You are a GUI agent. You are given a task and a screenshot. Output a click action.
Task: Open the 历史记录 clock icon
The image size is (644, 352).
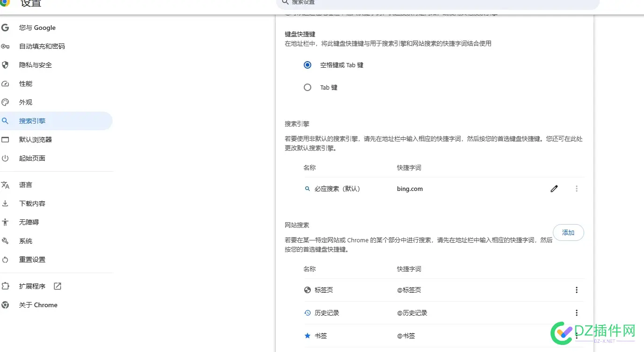pos(307,313)
